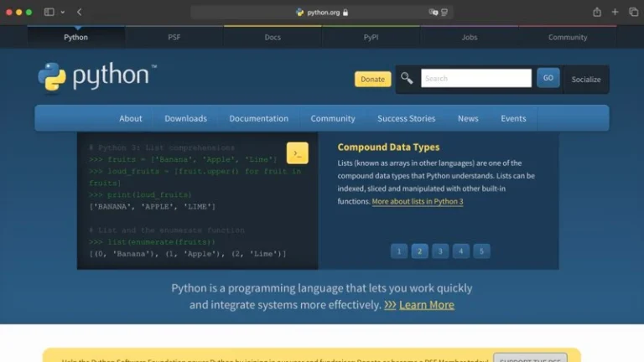The image size is (644, 362).
Task: Open a new tab with plus icon
Action: (615, 12)
